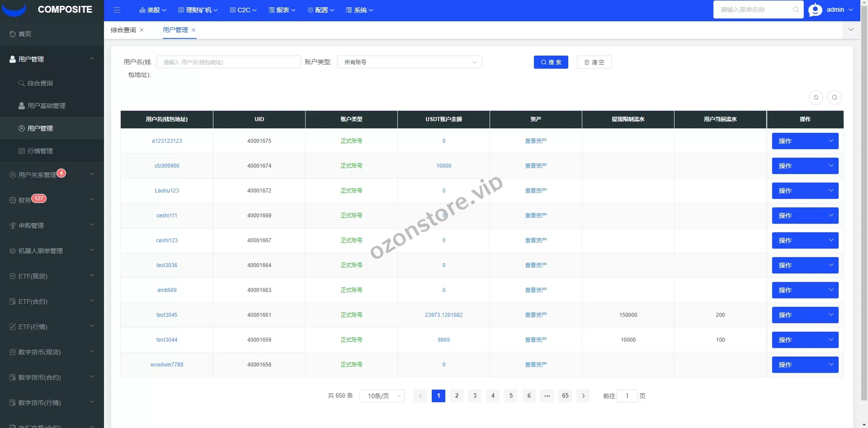Open the 账户类型 dropdown
868x428 pixels.
[x=409, y=62]
